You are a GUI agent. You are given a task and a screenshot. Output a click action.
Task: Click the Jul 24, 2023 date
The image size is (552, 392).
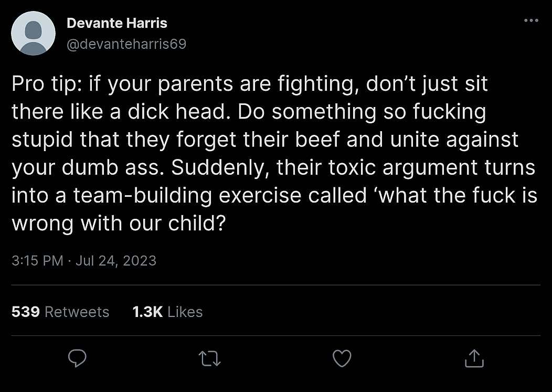[x=116, y=261]
